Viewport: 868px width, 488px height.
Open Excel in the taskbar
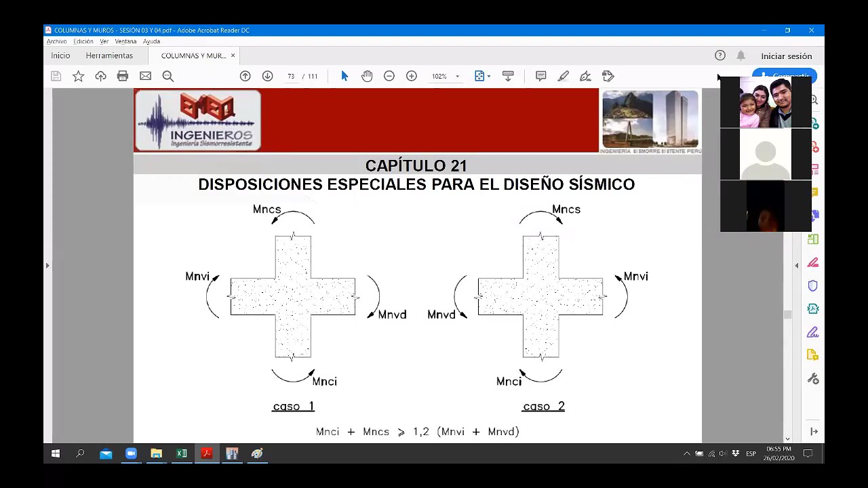click(x=182, y=453)
